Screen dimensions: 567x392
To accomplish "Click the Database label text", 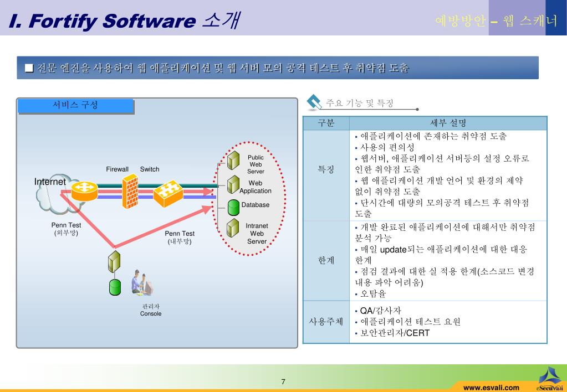I will [x=256, y=205].
